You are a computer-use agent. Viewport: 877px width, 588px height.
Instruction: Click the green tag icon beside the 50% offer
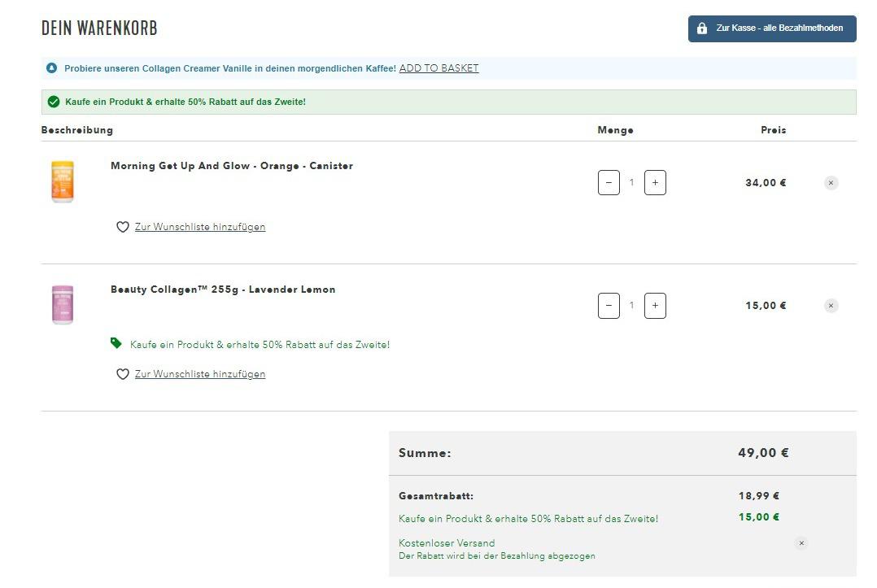click(116, 343)
